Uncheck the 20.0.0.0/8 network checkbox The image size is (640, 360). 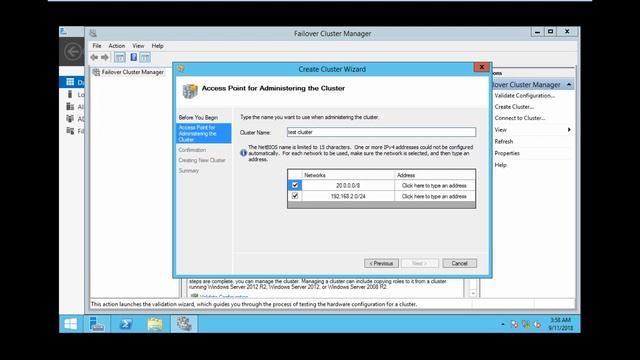tap(295, 185)
